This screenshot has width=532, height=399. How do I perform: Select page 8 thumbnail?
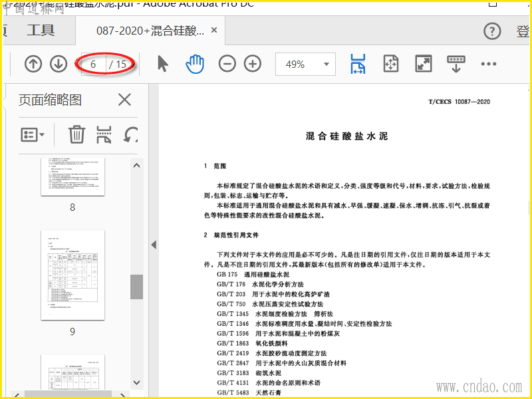tap(72, 176)
